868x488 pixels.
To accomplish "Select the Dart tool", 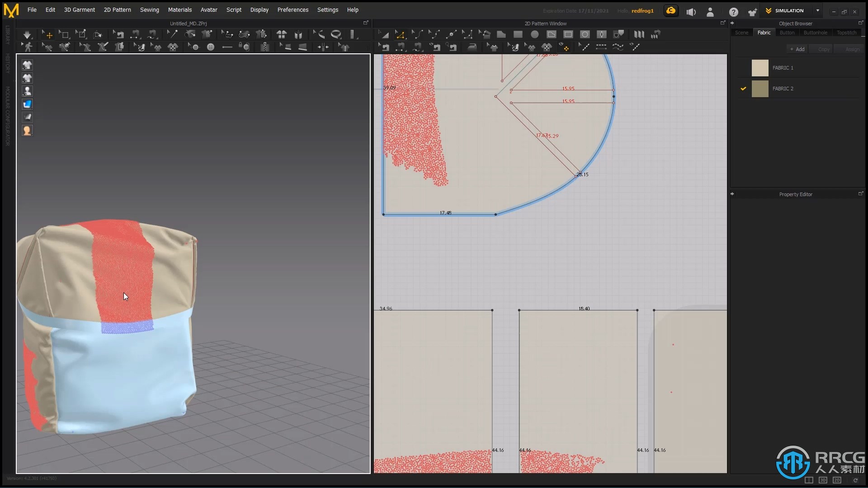I will [x=602, y=34].
